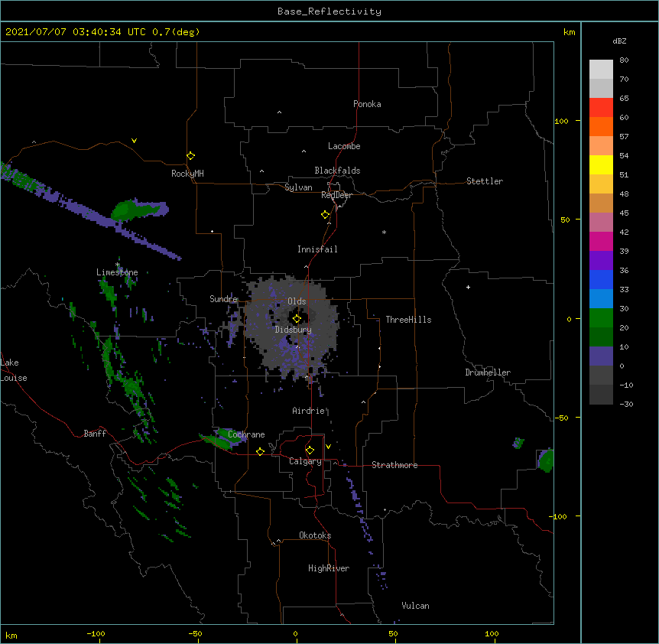Image resolution: width=659 pixels, height=644 pixels.
Task: Click the Lacombe city label
Action: click(x=344, y=146)
